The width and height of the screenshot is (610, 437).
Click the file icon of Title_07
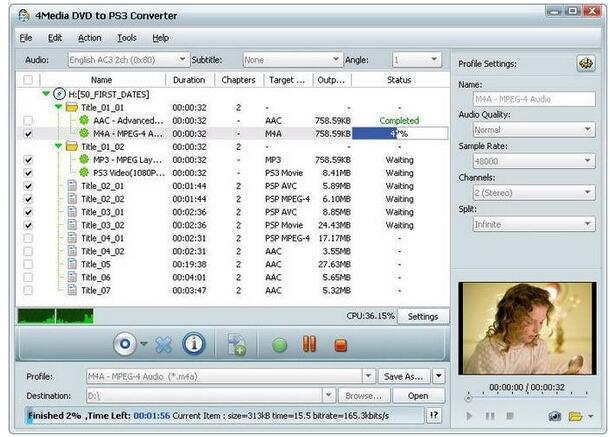tap(72, 290)
